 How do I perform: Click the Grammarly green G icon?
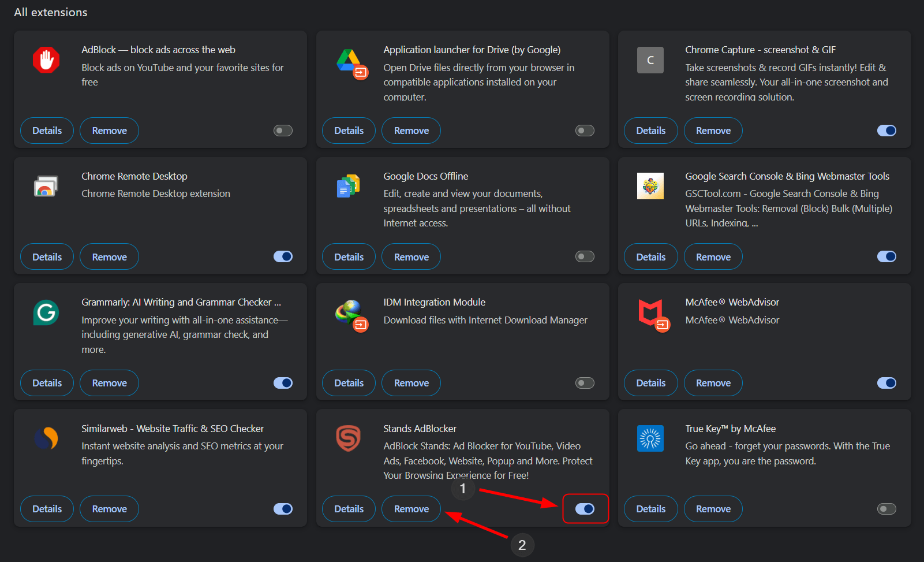tap(46, 312)
